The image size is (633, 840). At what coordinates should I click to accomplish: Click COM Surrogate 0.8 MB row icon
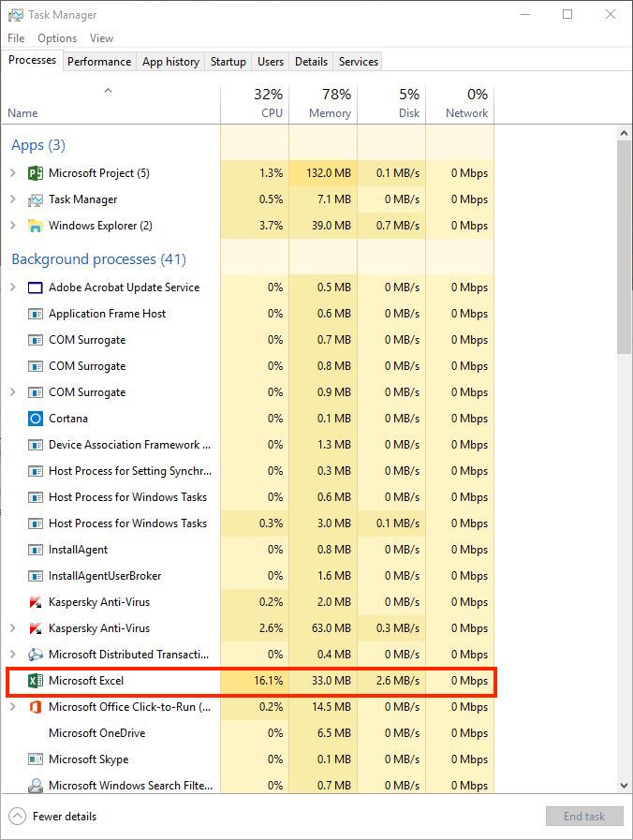[x=36, y=366]
